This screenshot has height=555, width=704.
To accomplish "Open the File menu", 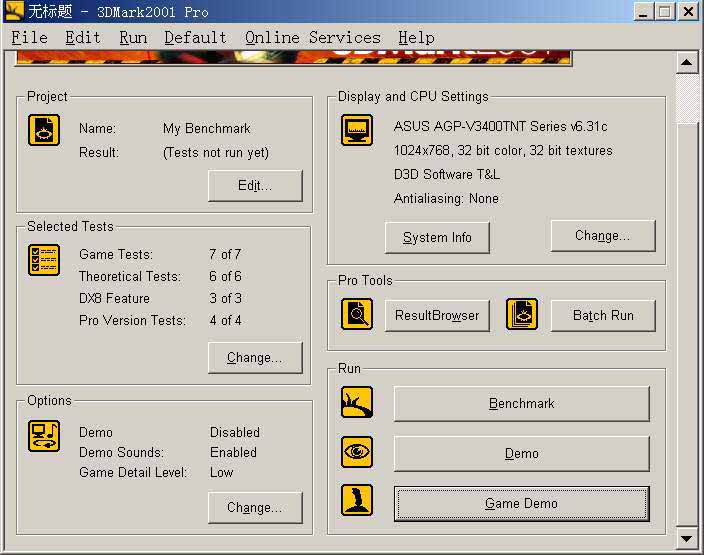I will click(x=29, y=38).
